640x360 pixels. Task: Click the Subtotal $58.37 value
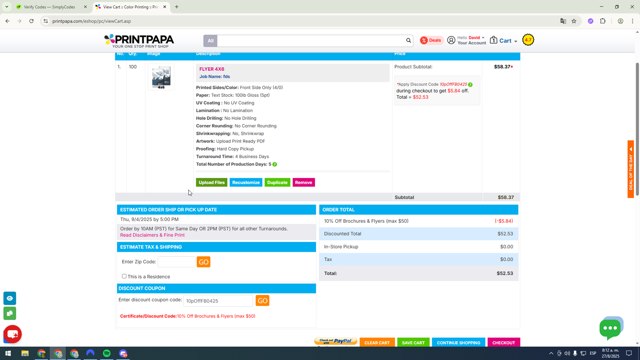coord(506,198)
